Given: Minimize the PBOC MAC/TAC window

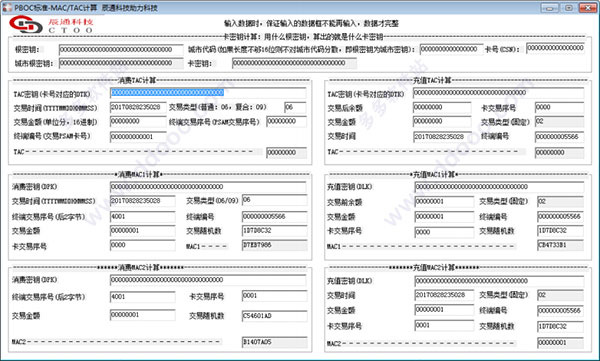Looking at the screenshot, I should point(549,8).
